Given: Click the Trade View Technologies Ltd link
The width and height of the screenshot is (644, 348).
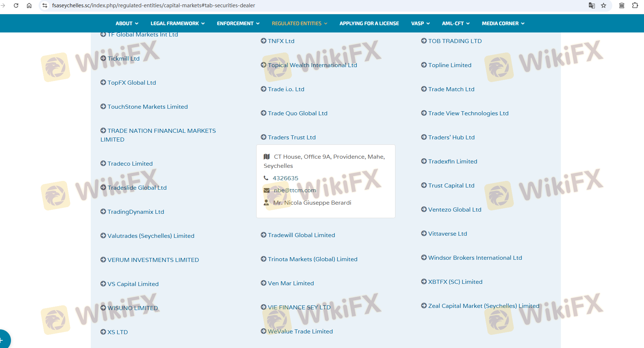Looking at the screenshot, I should tap(468, 113).
